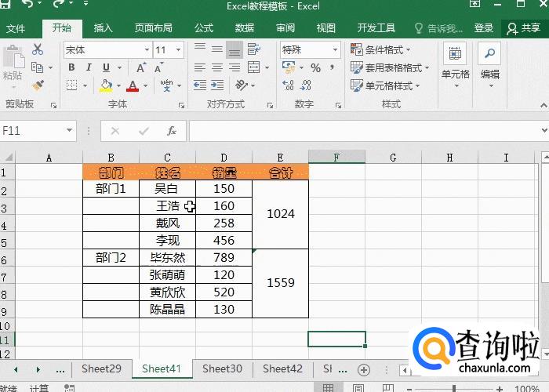The image size is (549, 392).
Task: Open Cell Styles (单元格样式)
Action: [385, 85]
